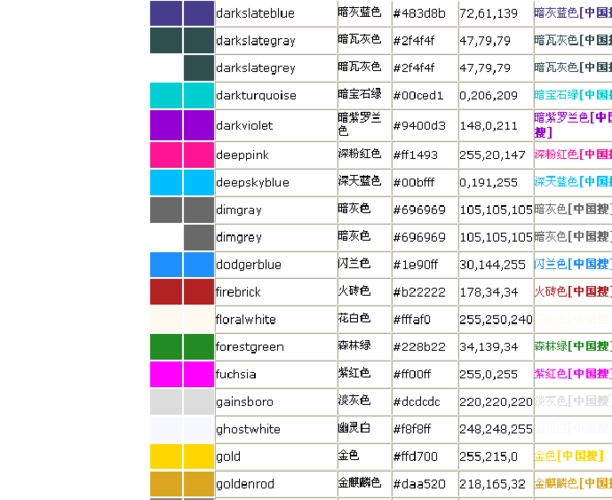The width and height of the screenshot is (612, 500).
Task: Click the second gold color swatch
Action: [x=199, y=456]
